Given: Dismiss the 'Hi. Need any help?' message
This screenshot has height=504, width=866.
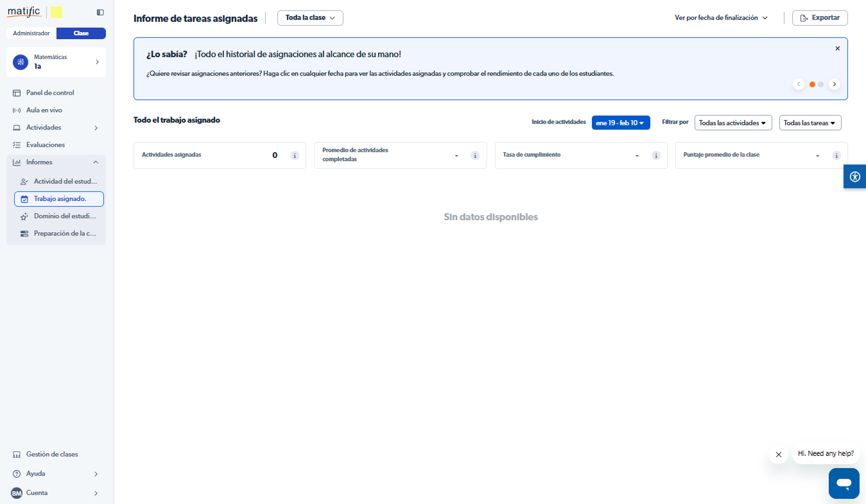Looking at the screenshot, I should [x=778, y=455].
